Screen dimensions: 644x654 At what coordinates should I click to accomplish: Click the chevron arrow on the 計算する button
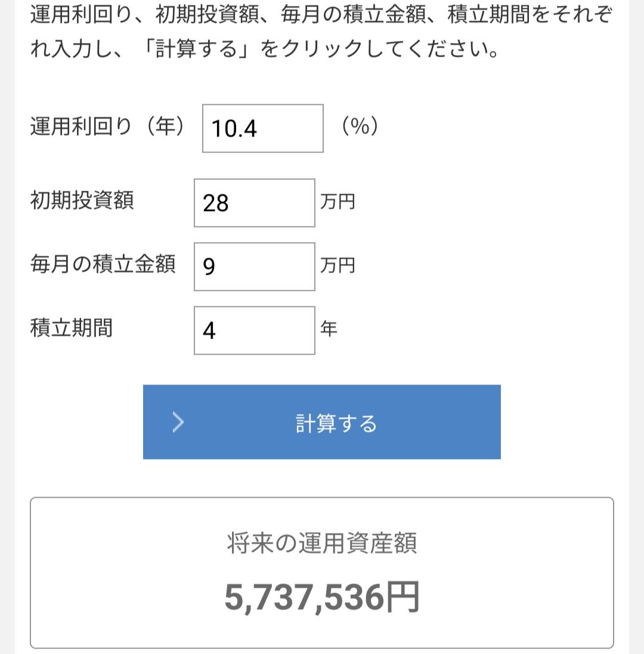(178, 422)
